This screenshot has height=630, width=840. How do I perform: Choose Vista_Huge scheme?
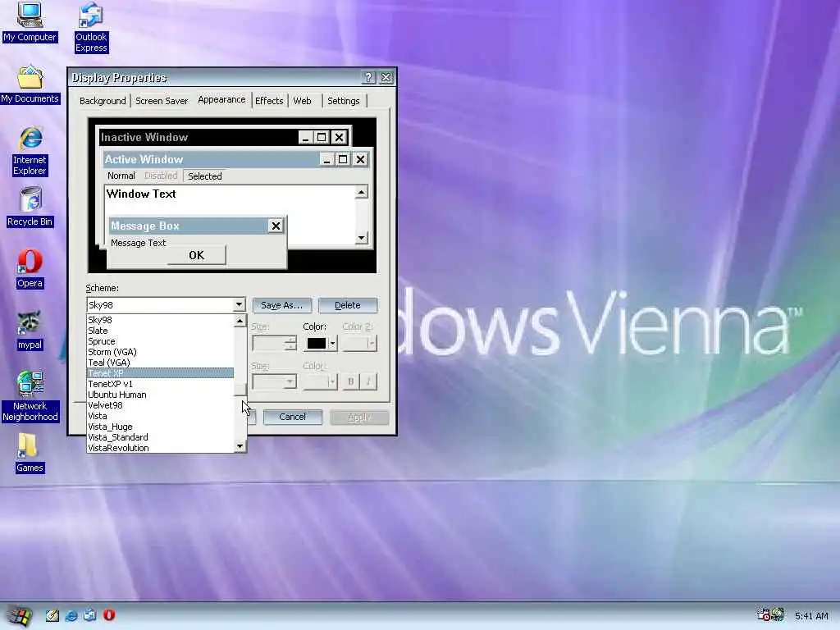[160, 427]
